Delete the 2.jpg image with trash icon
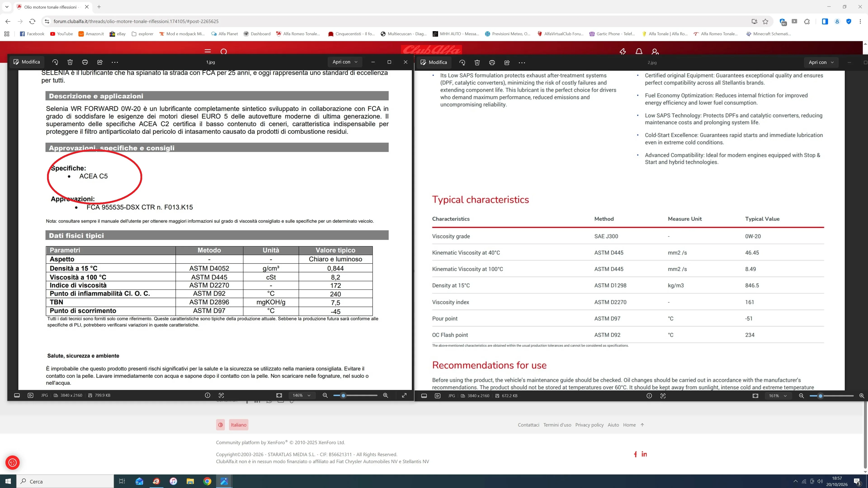868x488 pixels. tap(477, 63)
